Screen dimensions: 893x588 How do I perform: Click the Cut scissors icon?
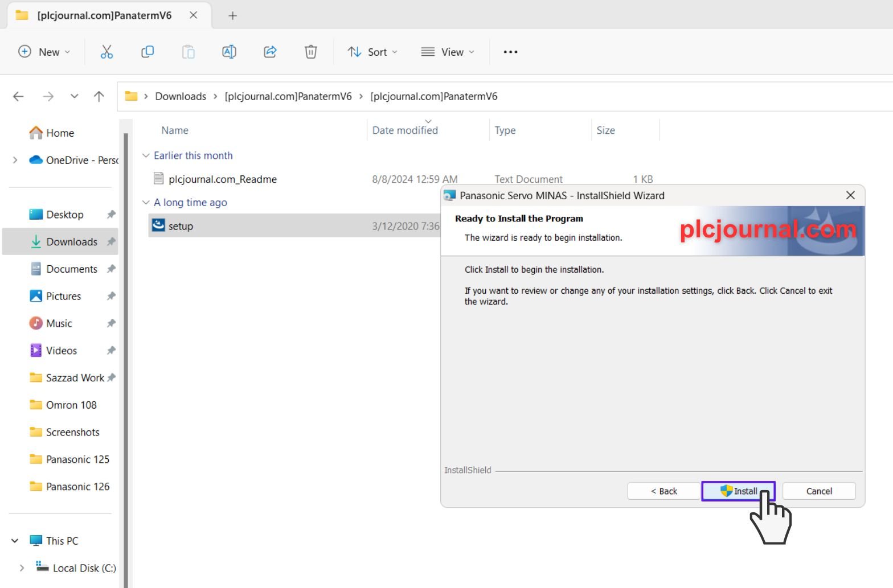[x=106, y=52]
